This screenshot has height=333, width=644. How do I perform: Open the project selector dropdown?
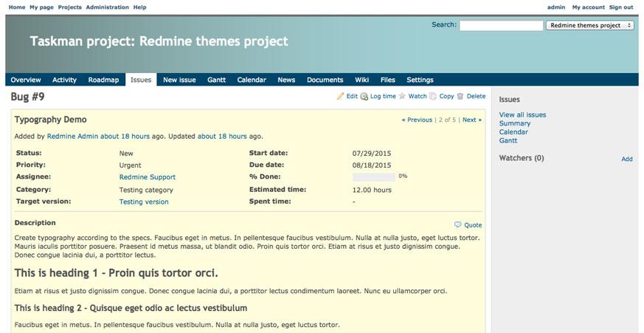click(x=590, y=26)
